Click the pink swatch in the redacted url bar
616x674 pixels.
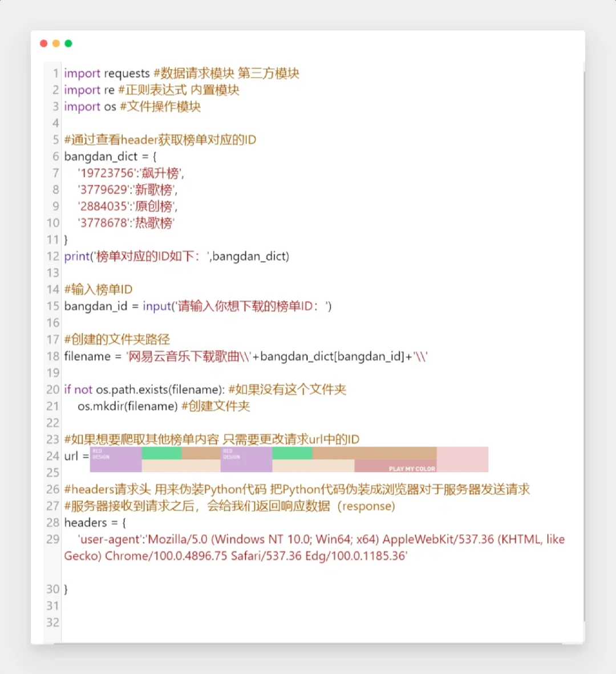(463, 459)
